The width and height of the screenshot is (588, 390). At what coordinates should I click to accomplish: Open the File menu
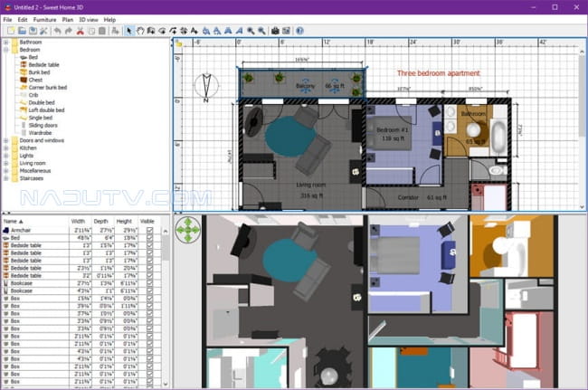7,20
